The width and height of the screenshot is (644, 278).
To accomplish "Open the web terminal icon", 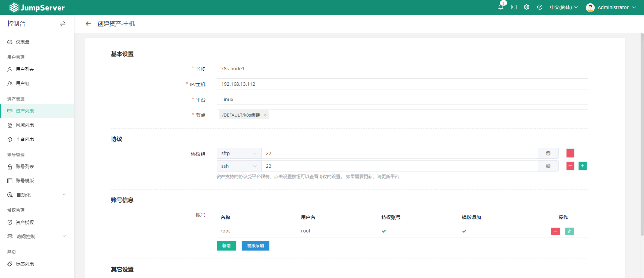I will [514, 7].
